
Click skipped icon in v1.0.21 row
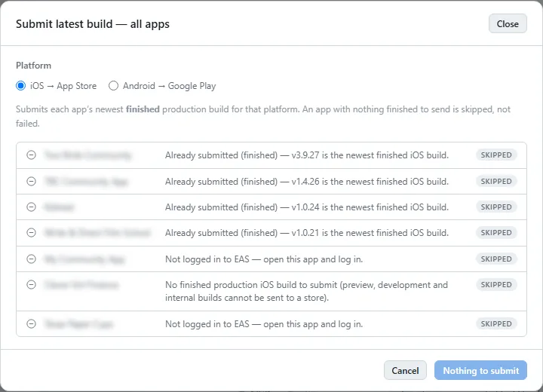(31, 232)
